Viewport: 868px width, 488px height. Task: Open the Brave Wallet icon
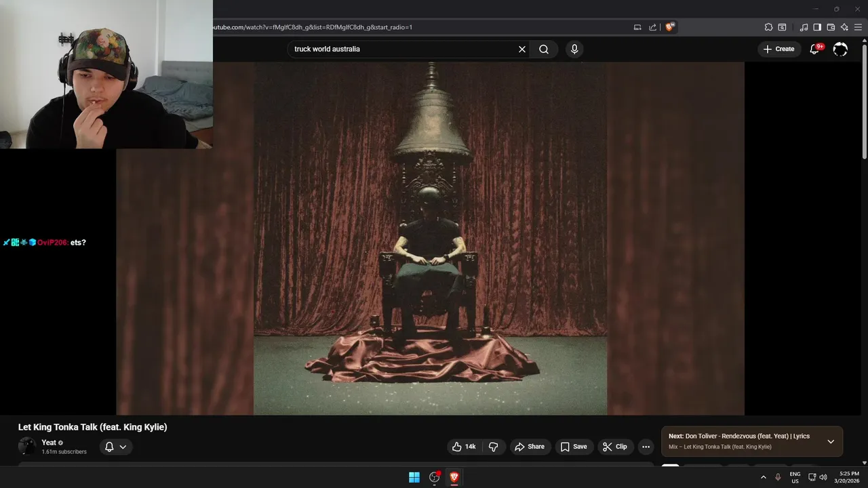[x=831, y=27]
